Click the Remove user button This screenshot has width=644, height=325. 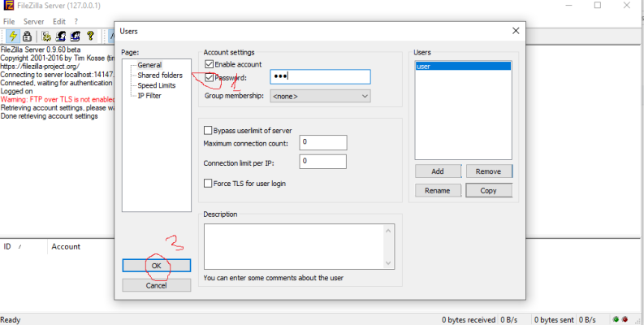tap(489, 171)
